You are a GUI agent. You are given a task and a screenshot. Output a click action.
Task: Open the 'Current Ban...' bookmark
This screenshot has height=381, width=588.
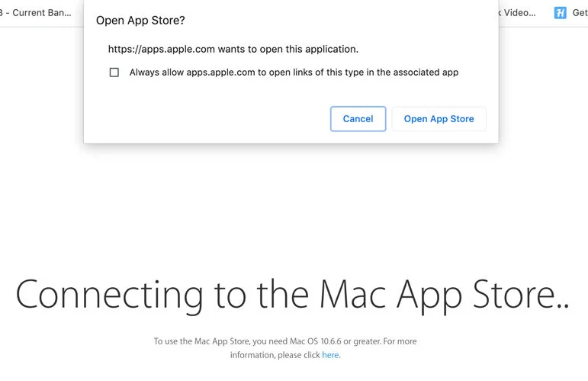36,13
